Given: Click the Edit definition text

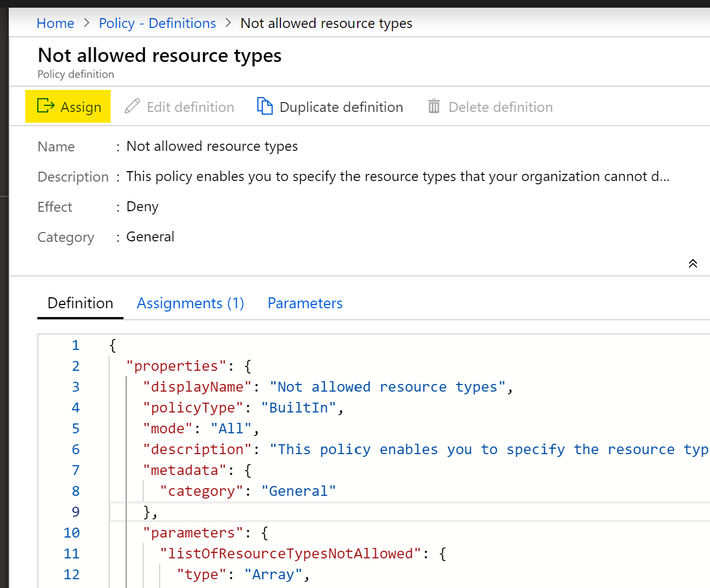Looking at the screenshot, I should point(190,107).
